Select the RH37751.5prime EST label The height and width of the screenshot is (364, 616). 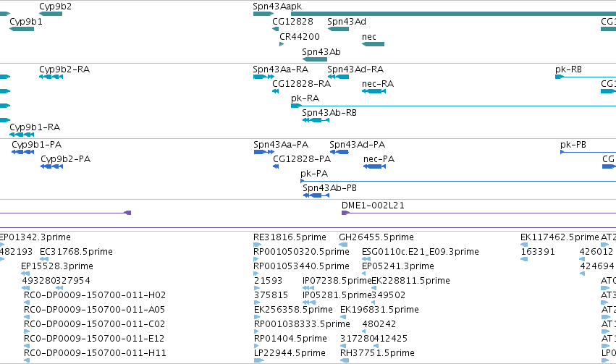tap(377, 353)
